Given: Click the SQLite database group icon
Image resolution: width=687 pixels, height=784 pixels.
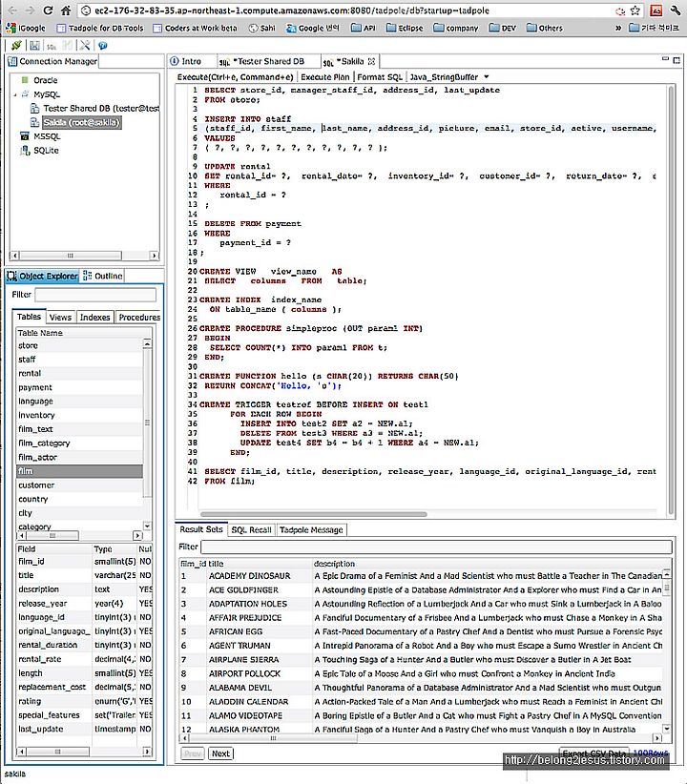Looking at the screenshot, I should pyautogui.click(x=25, y=150).
